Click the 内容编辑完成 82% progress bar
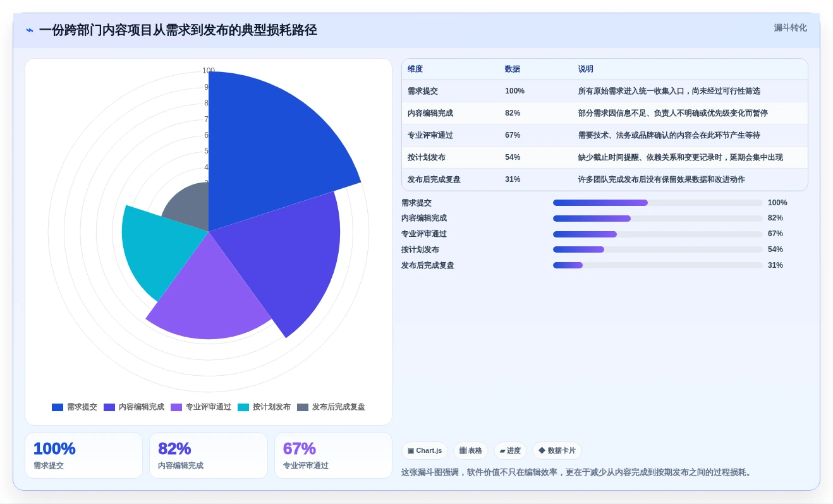The image size is (833, 504). click(x=658, y=219)
